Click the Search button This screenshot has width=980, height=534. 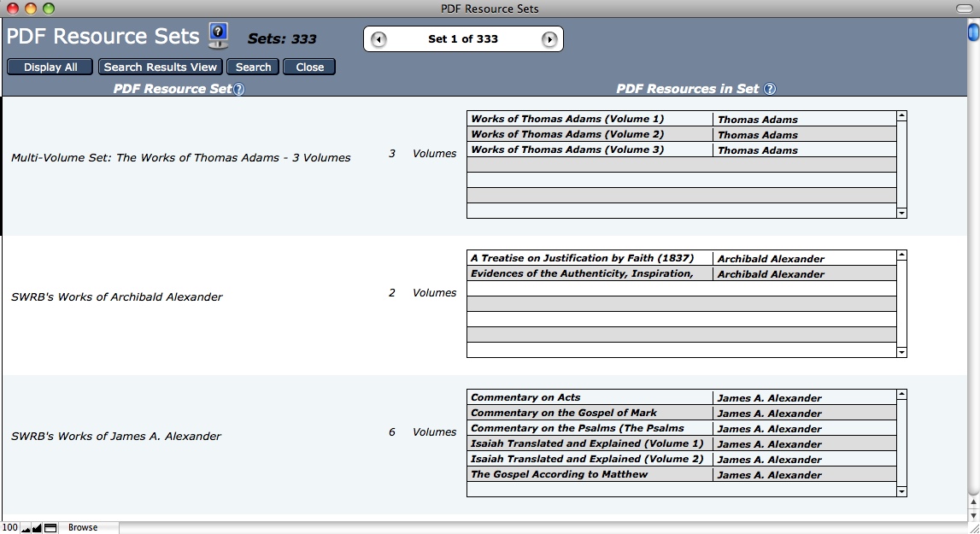[x=253, y=67]
